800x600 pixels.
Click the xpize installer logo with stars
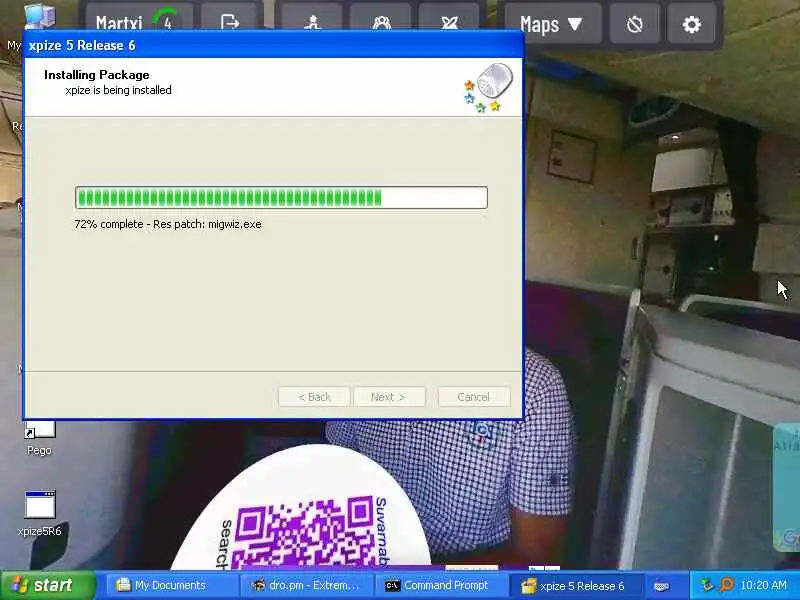click(x=488, y=87)
